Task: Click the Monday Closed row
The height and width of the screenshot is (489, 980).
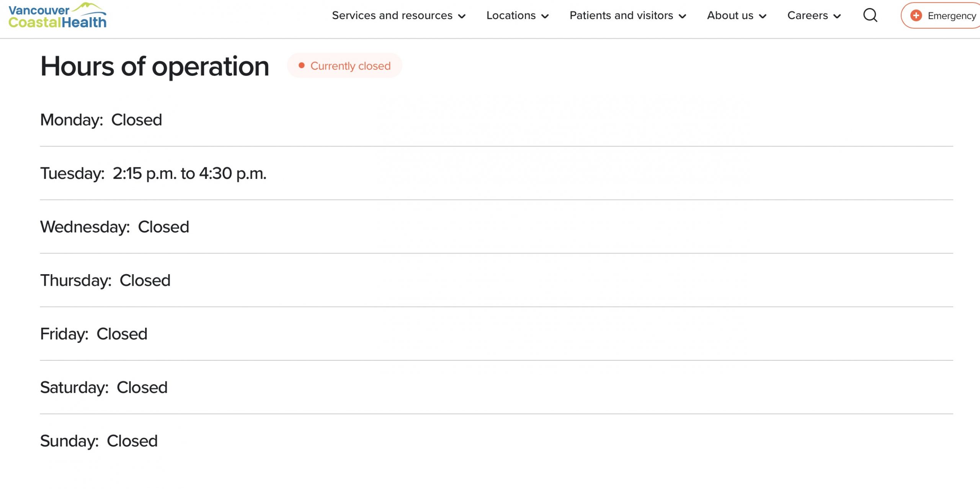Action: pos(101,120)
